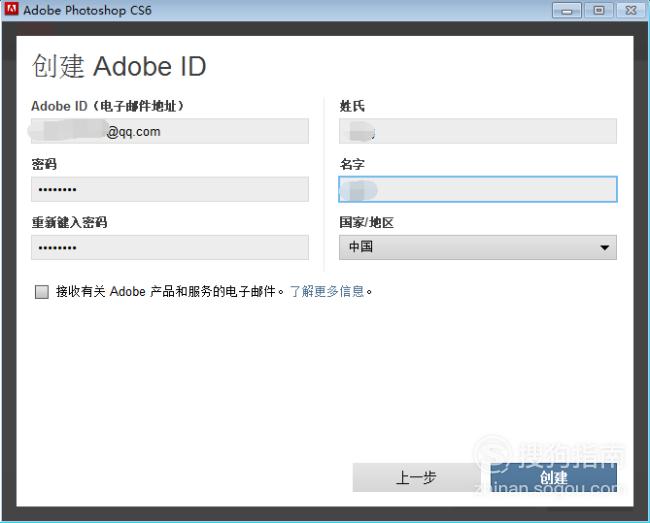Viewport: 650px width, 523px height.
Task: Minimize the Adobe Photoshop CS6 window
Action: point(567,10)
